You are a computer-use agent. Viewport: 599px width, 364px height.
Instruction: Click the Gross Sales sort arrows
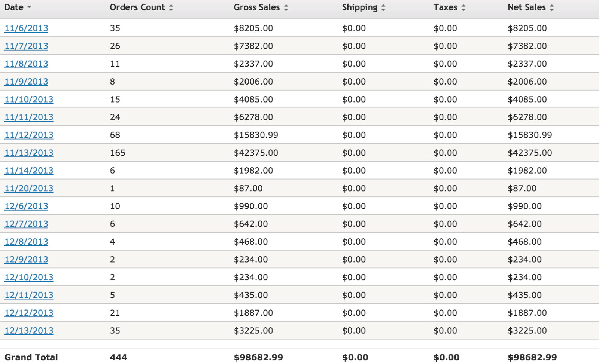pos(286,7)
